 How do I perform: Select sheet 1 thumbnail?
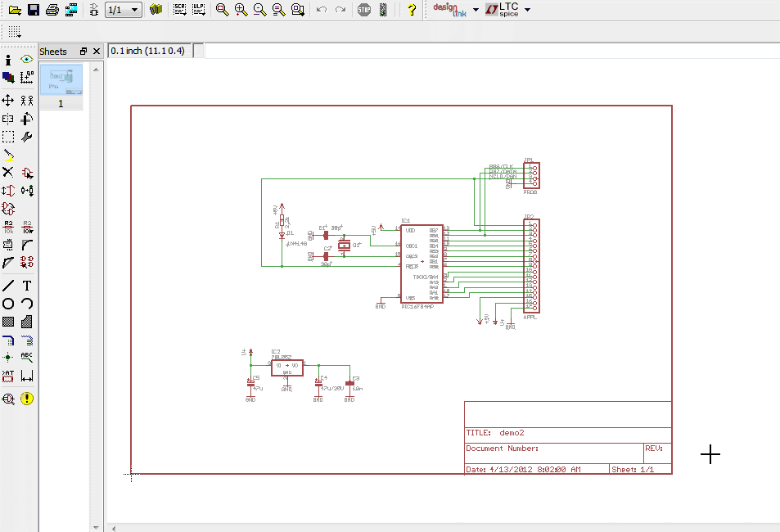[x=61, y=80]
